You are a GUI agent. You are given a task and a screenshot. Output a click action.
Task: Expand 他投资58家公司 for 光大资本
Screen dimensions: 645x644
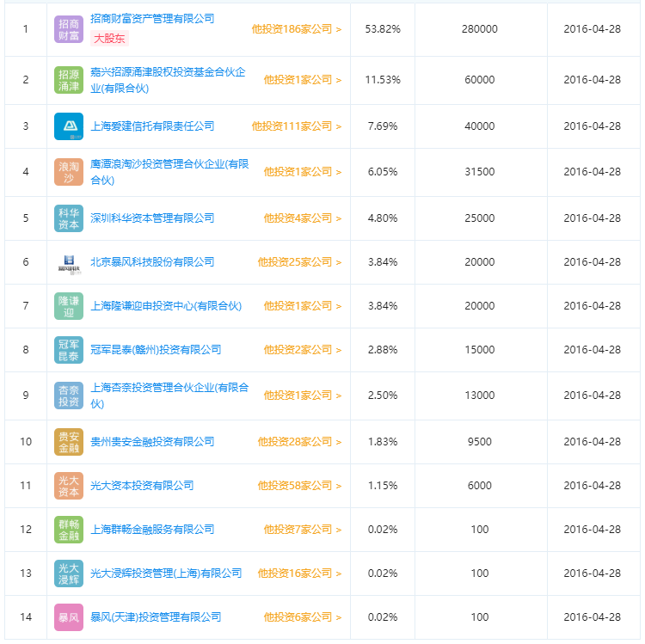299,486
